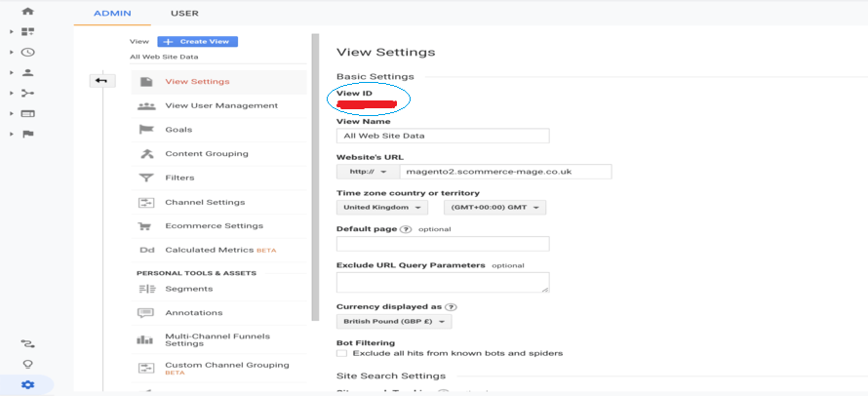Focus the Default page input field
The image size is (868, 396).
(443, 244)
